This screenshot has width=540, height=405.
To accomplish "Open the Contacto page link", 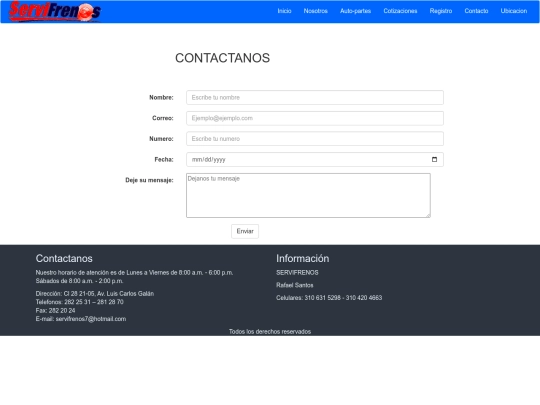I will click(x=476, y=11).
